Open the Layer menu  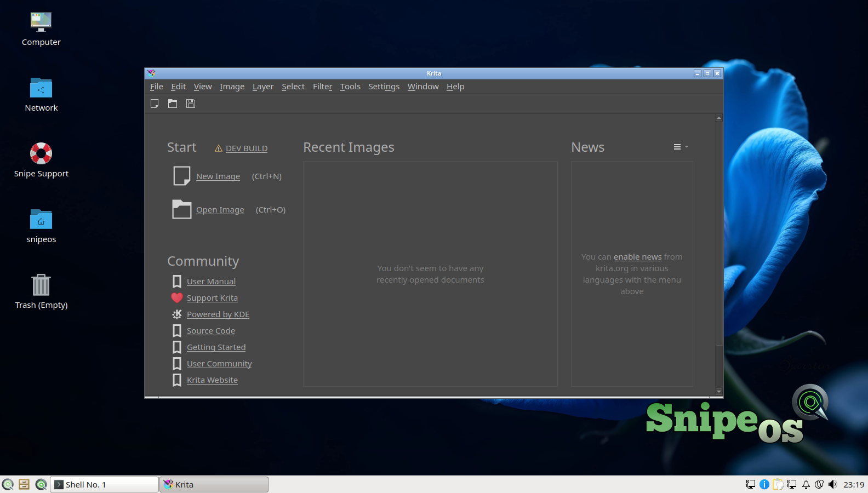pos(263,87)
